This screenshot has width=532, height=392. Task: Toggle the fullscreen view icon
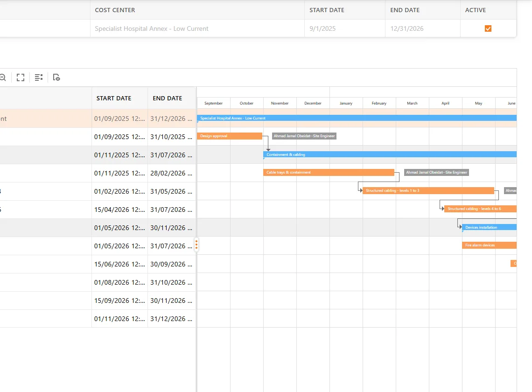point(21,78)
